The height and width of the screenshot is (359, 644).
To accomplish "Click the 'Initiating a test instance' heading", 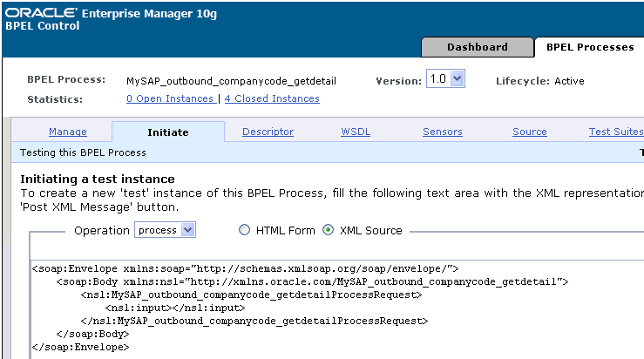I will tap(98, 179).
